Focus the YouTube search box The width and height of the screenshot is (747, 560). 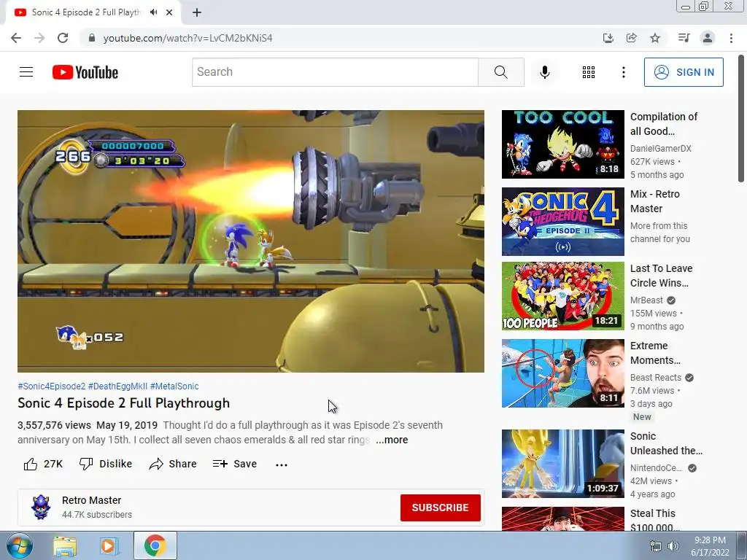[x=335, y=72]
